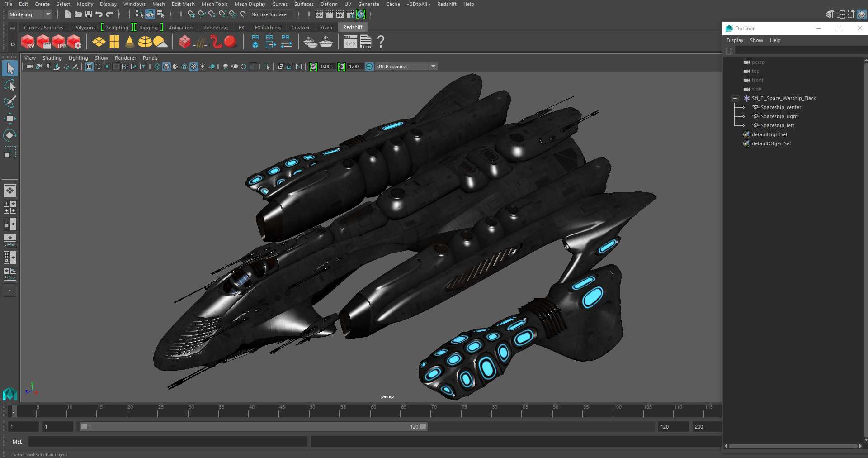Image resolution: width=868 pixels, height=458 pixels.
Task: Toggle smooth shade all mode
Action: [166, 67]
